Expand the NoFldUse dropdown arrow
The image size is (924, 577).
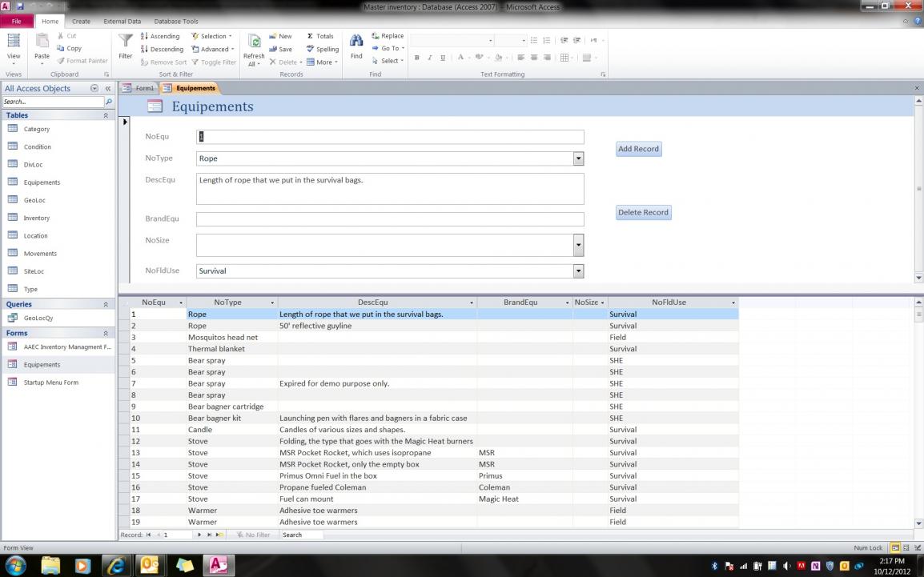[578, 271]
